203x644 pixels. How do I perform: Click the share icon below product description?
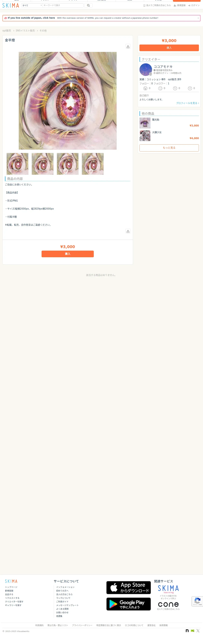[128, 231]
